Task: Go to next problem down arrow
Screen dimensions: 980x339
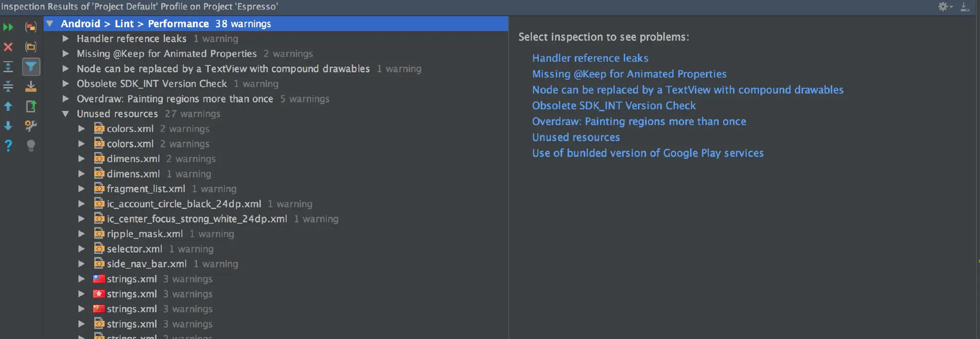Action: click(8, 126)
